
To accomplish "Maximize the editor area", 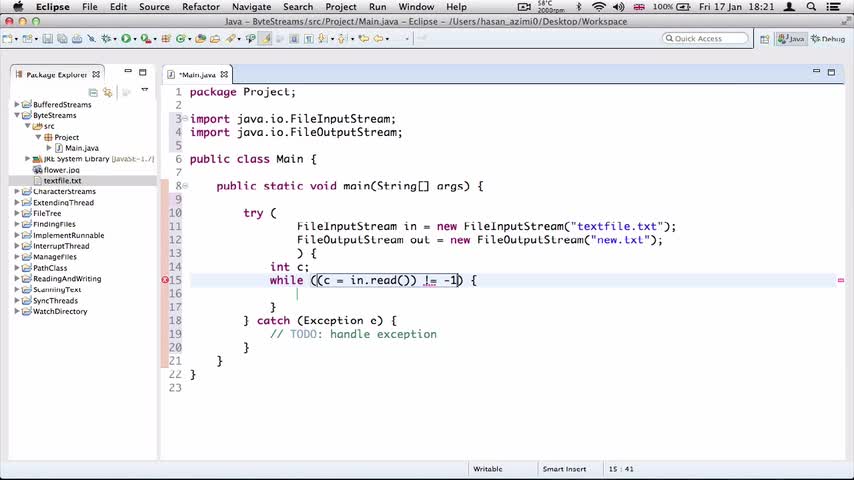I will (x=831, y=71).
